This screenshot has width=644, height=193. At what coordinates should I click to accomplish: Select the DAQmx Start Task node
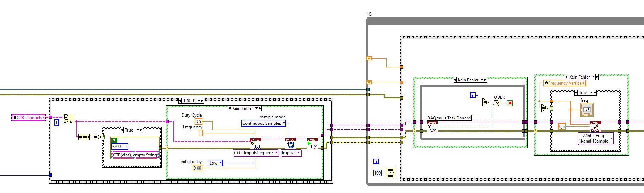pos(312,144)
